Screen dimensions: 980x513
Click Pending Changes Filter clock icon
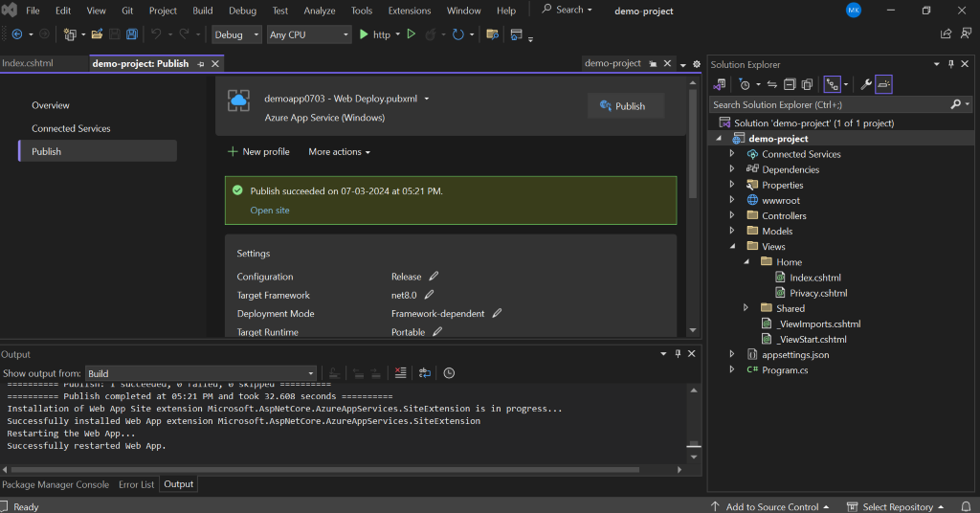coord(745,83)
